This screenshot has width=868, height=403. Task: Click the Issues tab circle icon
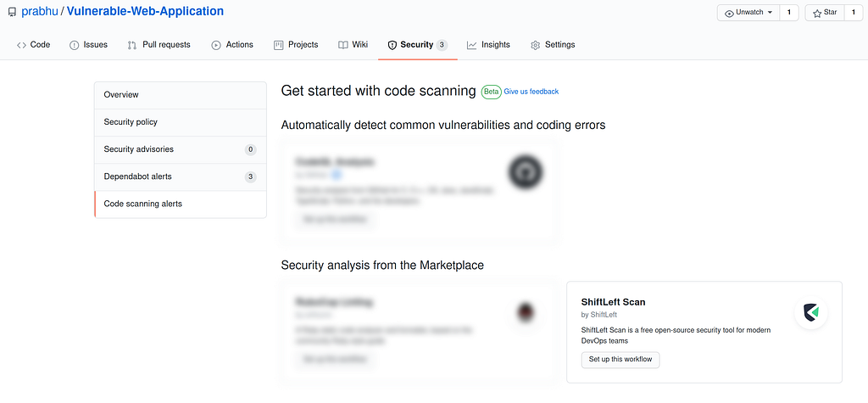(x=75, y=45)
